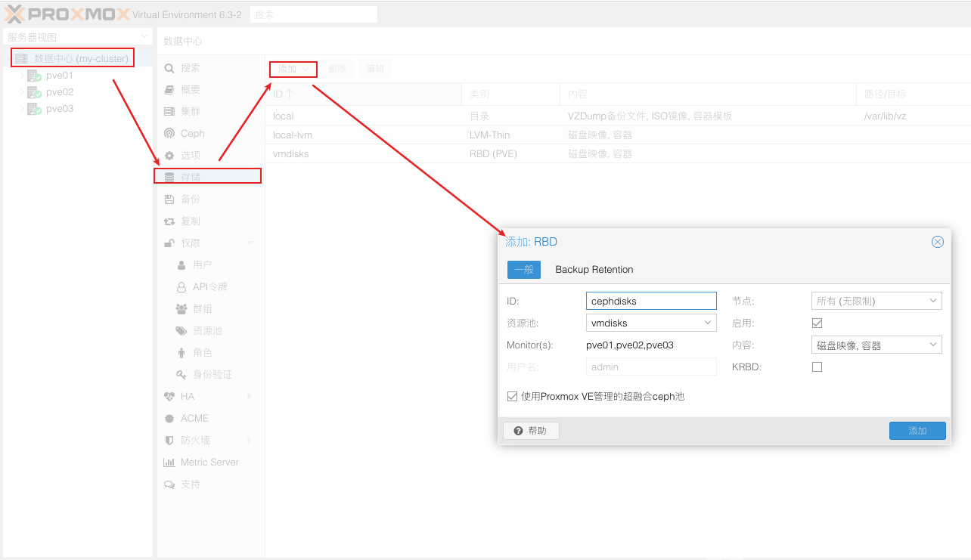Viewport: 971px width, 560px height.
Task: Click the 编辑 toolbar button
Action: [375, 69]
